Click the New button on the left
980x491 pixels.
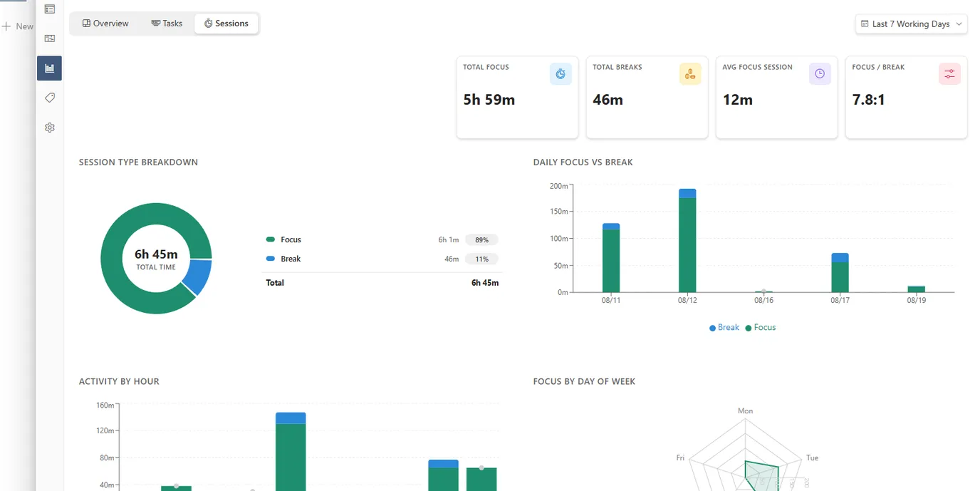coord(19,26)
